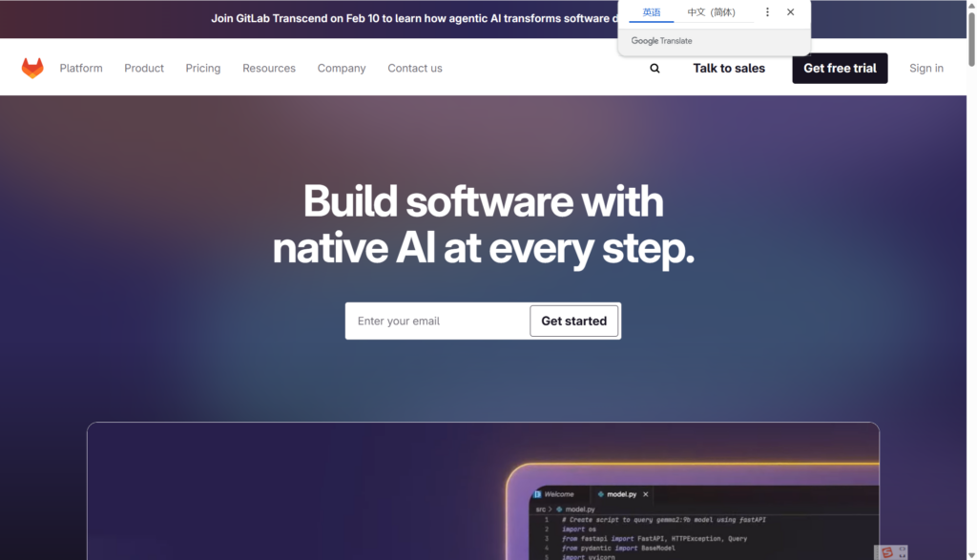Image resolution: width=977 pixels, height=560 pixels.
Task: Open the Contact us link
Action: coord(415,68)
